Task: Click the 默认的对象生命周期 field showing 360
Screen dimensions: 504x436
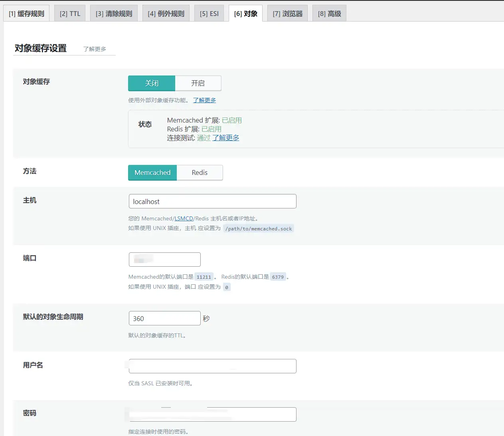Action: (164, 318)
